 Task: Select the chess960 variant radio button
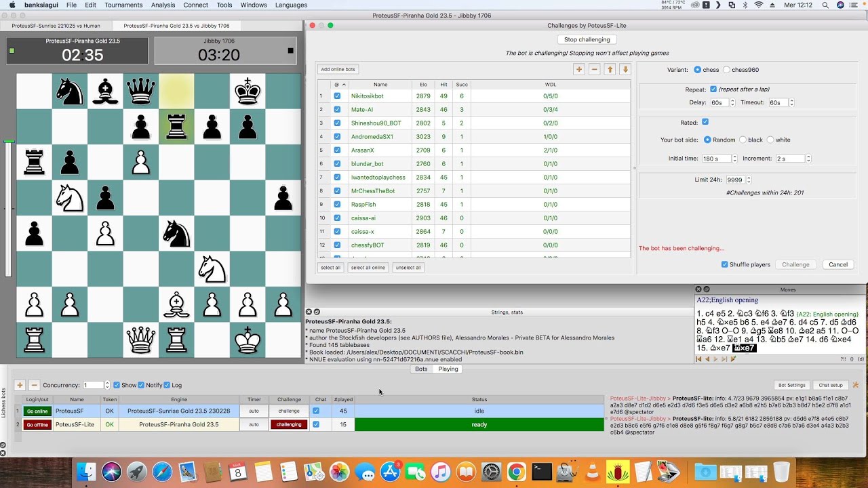coord(727,70)
